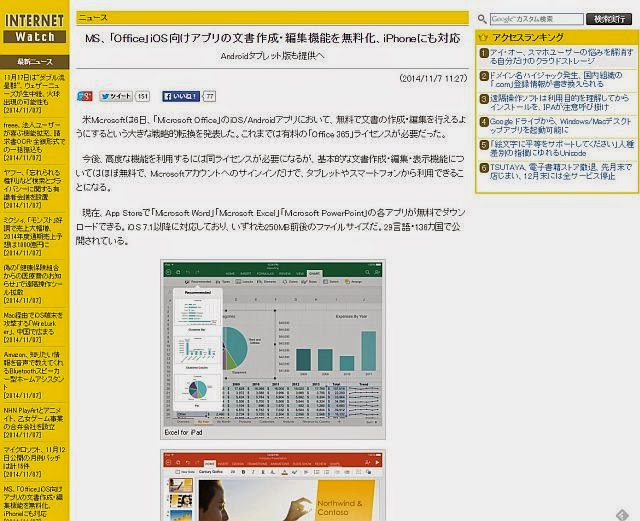Open ranking 4 article about Google ドライブ
This screenshot has width=640, height=521.
(x=560, y=125)
